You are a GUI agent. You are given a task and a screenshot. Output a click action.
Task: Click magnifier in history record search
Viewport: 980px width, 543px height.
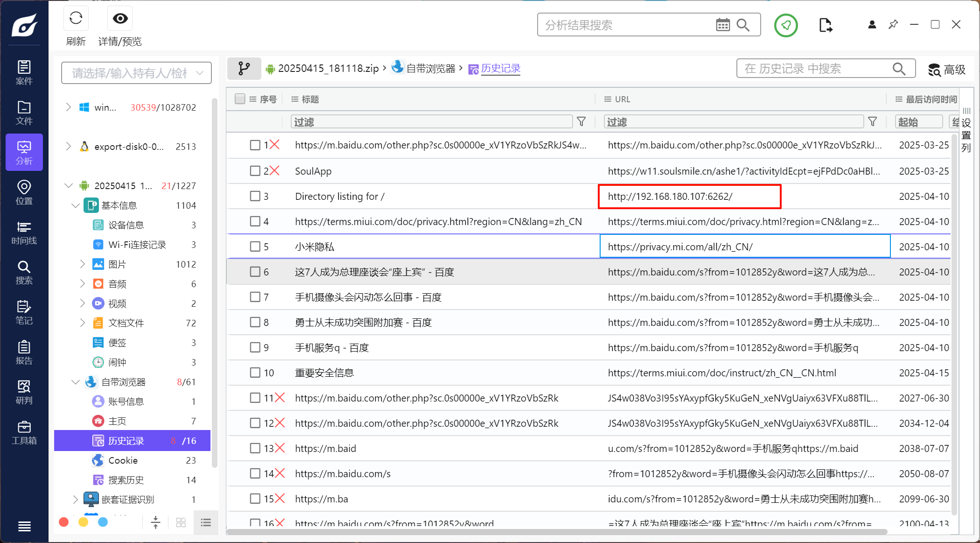[899, 69]
